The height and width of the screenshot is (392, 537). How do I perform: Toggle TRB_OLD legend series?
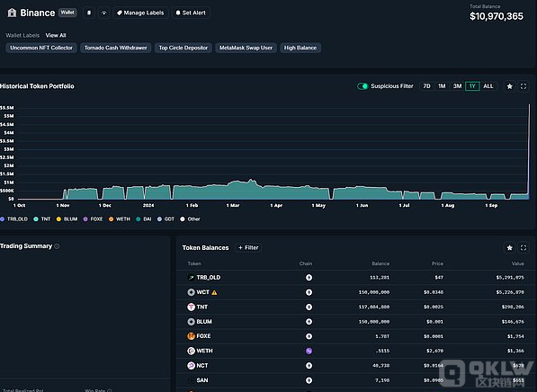tap(14, 219)
